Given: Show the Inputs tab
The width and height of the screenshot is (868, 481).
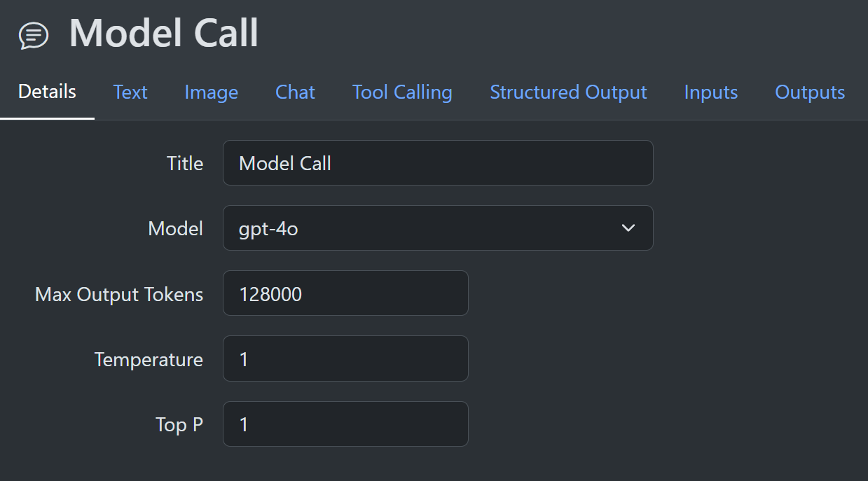Looking at the screenshot, I should [x=710, y=92].
